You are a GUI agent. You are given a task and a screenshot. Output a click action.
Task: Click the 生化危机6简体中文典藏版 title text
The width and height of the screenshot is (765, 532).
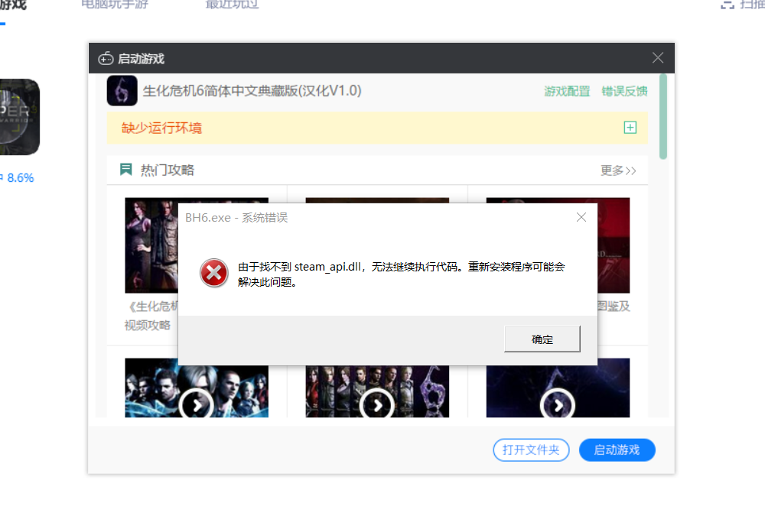pyautogui.click(x=252, y=91)
